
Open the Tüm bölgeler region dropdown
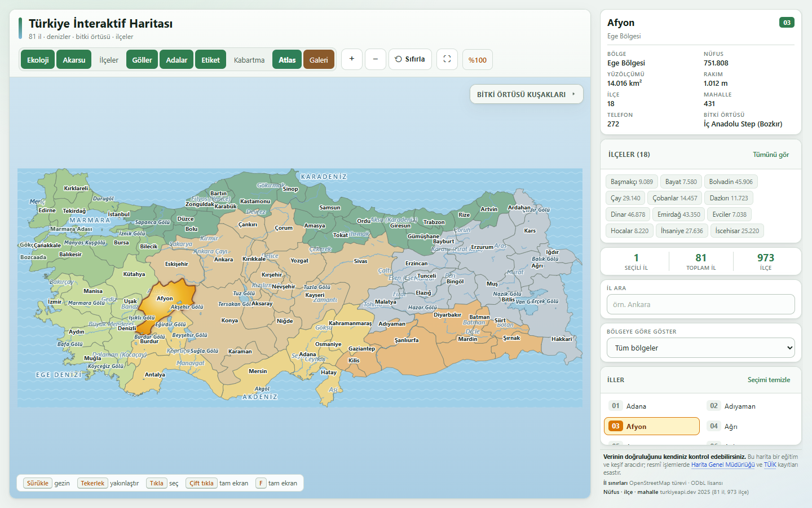tap(701, 348)
